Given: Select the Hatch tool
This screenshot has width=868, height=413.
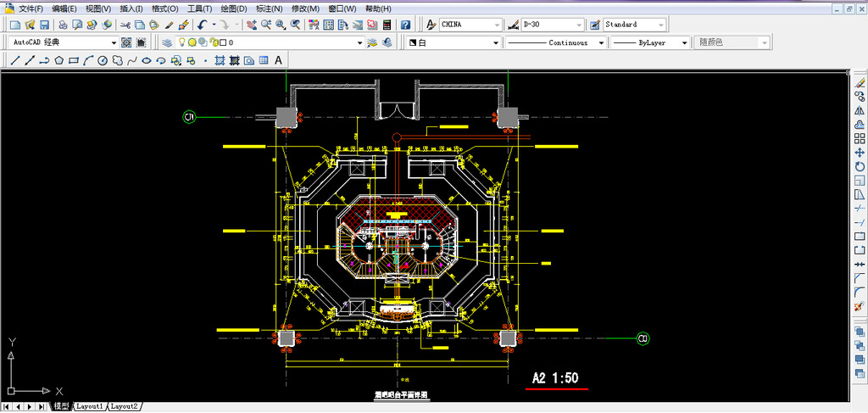Looking at the screenshot, I should [220, 60].
